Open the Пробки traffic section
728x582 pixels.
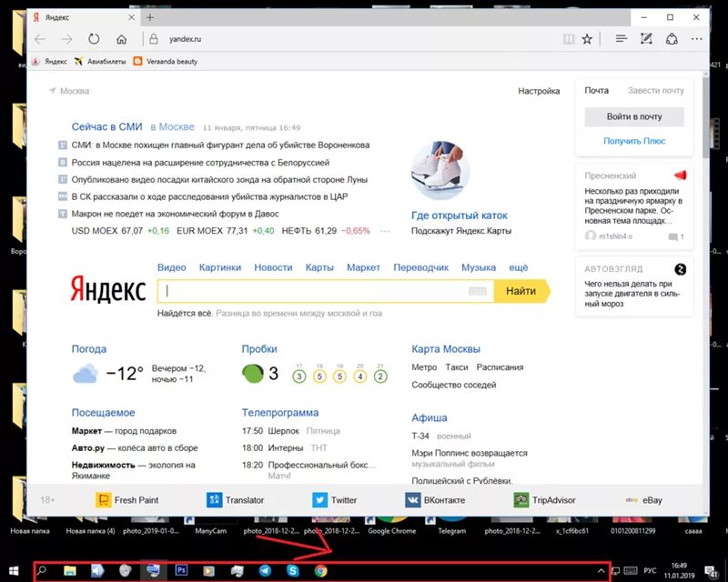click(259, 349)
